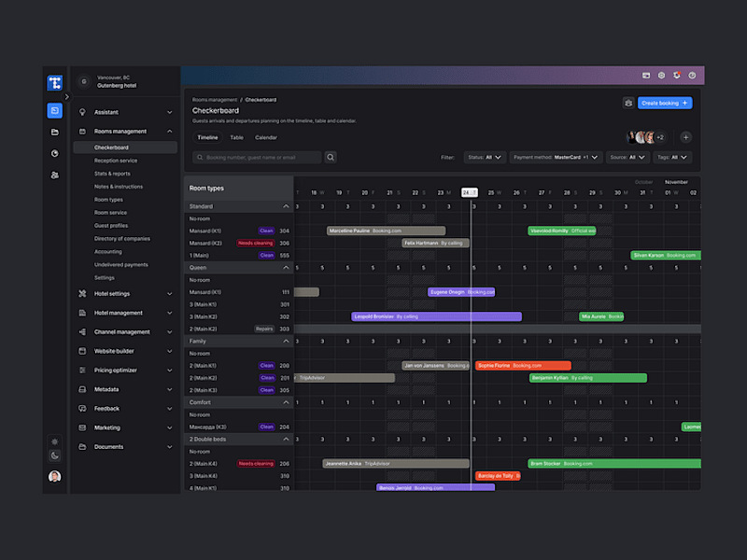Expand the Hotel settings chevron
747x560 pixels.
[x=170, y=294]
